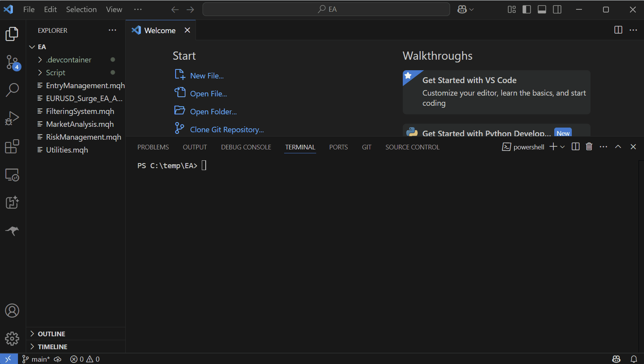
Task: Click the command center search box
Action: pyautogui.click(x=326, y=9)
